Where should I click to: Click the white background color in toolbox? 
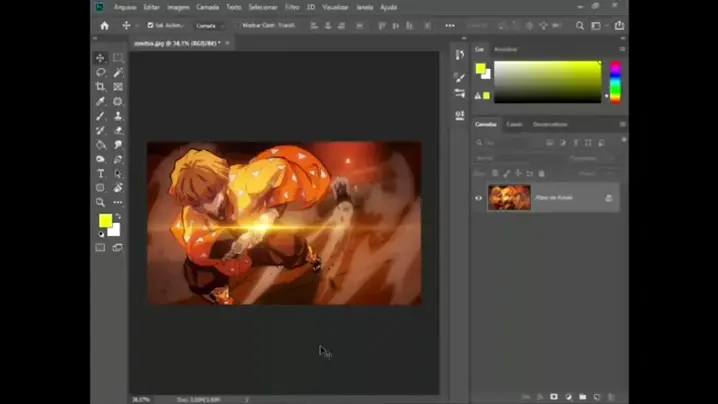[115, 231]
